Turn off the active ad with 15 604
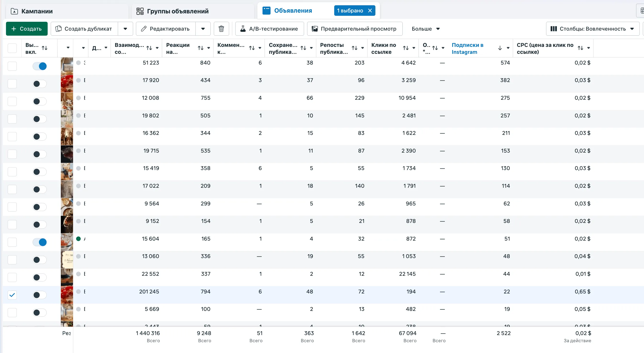 point(40,242)
